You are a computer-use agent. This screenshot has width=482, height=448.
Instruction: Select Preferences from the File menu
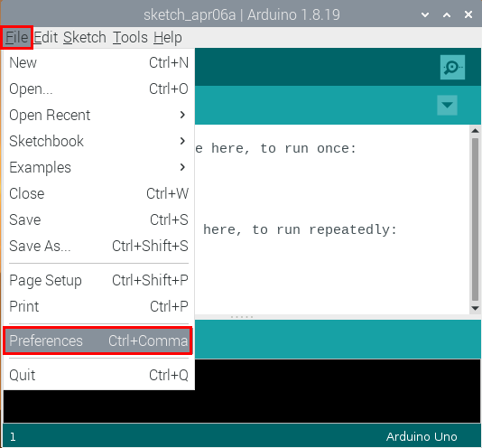pyautogui.click(x=98, y=341)
